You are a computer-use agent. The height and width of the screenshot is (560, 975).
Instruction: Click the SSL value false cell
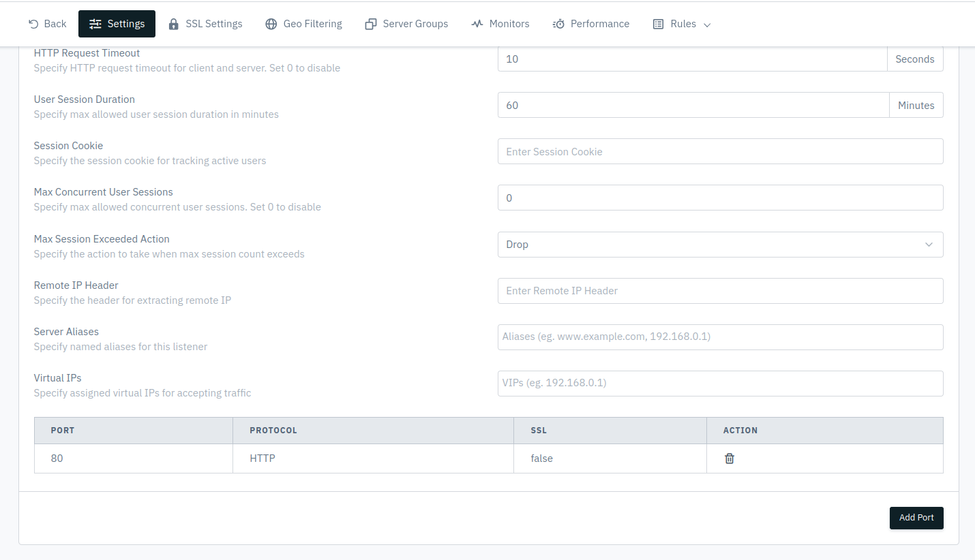point(610,458)
